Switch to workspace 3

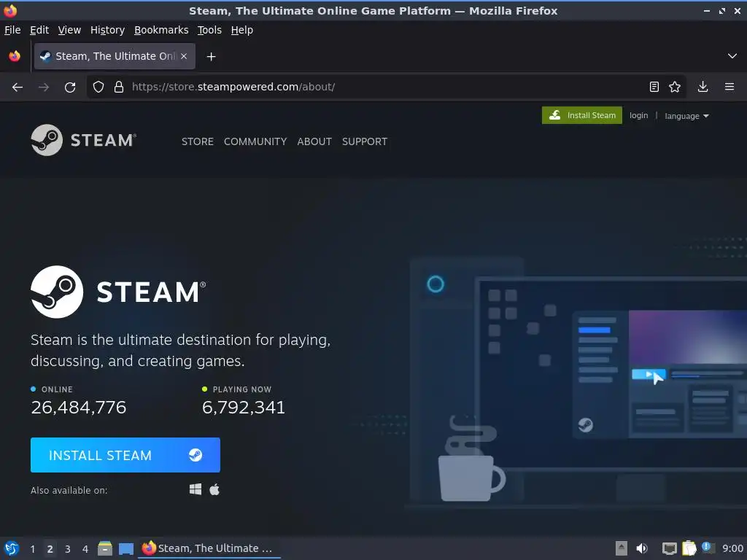coord(68,549)
